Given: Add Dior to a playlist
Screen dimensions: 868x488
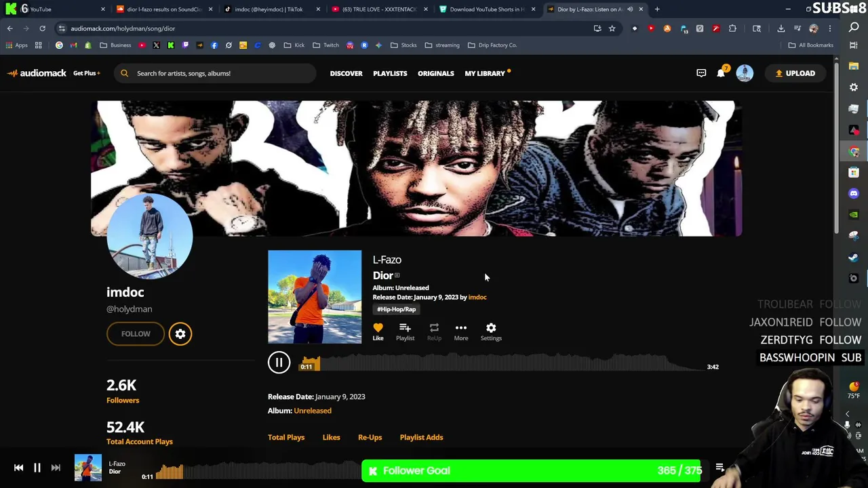Looking at the screenshot, I should click(x=405, y=331).
